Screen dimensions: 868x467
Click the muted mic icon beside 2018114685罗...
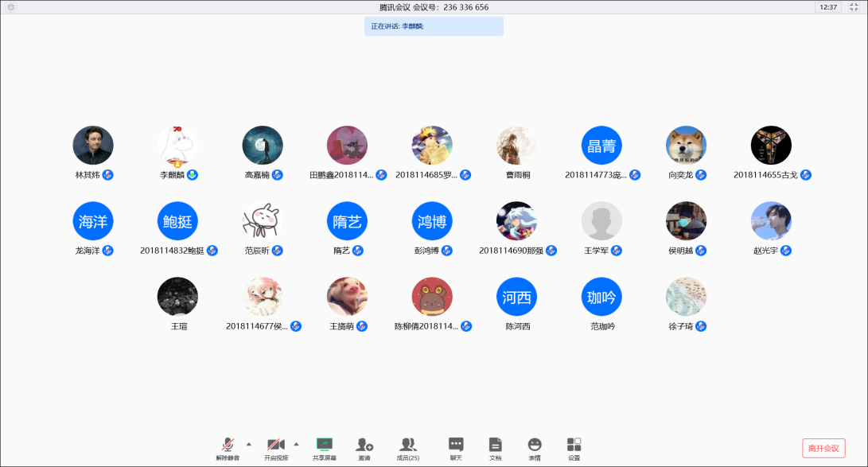(465, 175)
